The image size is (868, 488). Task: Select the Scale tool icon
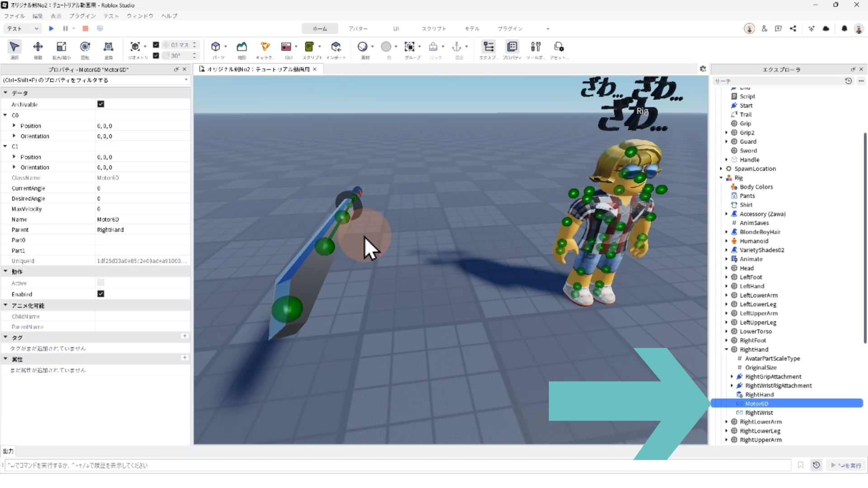tap(61, 47)
